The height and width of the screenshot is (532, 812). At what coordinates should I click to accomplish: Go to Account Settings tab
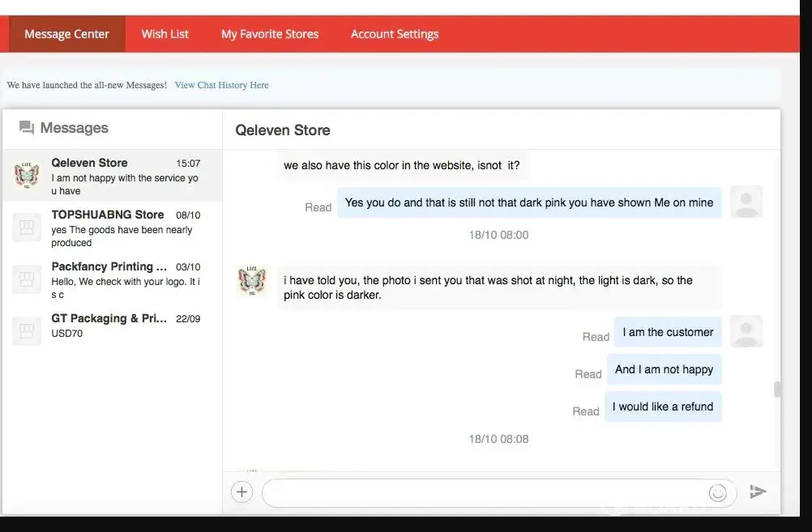(395, 34)
